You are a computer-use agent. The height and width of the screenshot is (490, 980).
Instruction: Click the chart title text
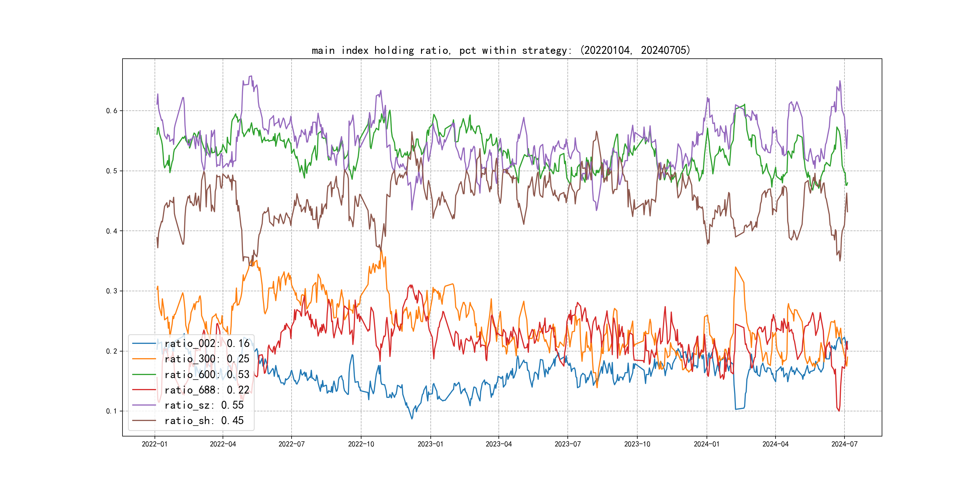(x=501, y=50)
